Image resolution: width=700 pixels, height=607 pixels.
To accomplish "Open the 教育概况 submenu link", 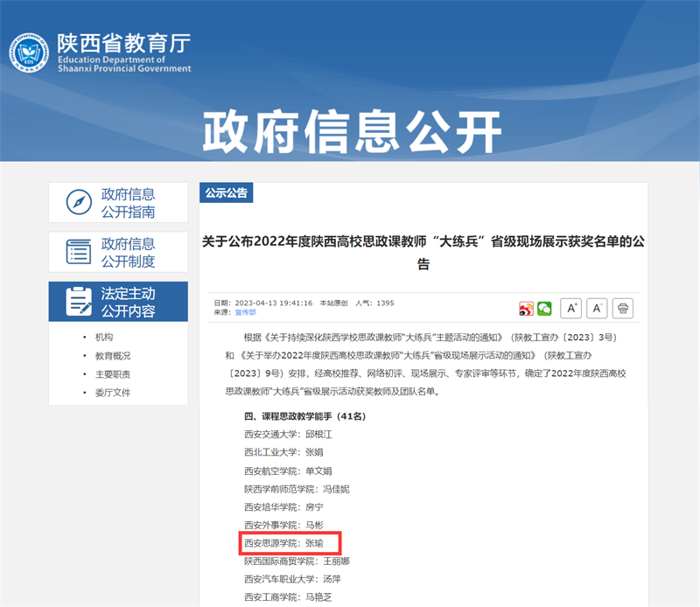I will tap(113, 356).
